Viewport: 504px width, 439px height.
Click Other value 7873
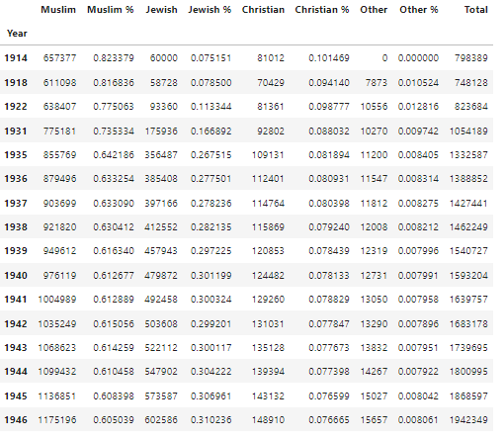(x=377, y=82)
